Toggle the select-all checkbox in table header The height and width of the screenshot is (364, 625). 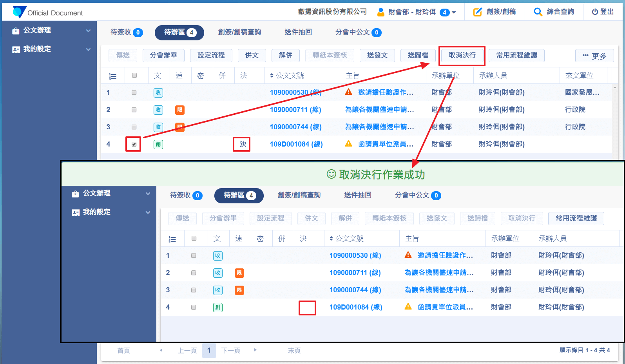coord(134,75)
